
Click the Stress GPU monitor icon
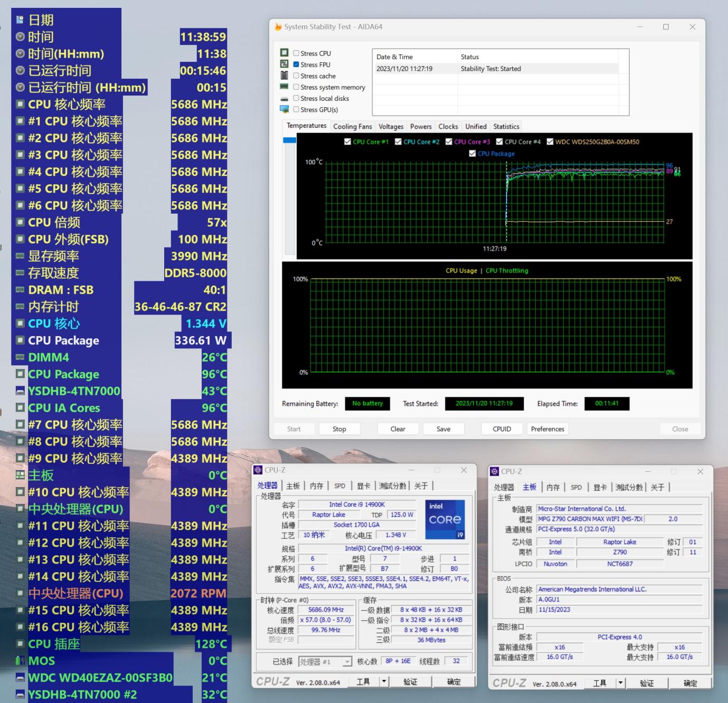284,109
